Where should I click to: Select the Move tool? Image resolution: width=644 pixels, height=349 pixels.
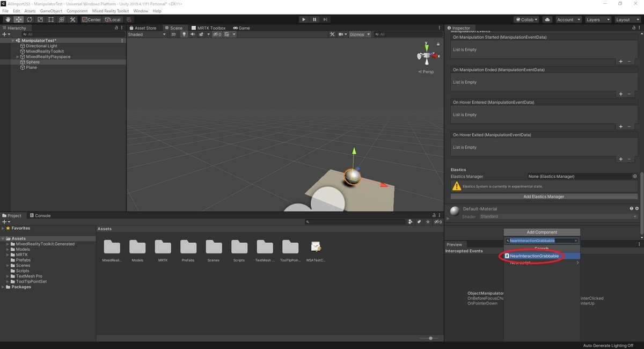tap(19, 19)
